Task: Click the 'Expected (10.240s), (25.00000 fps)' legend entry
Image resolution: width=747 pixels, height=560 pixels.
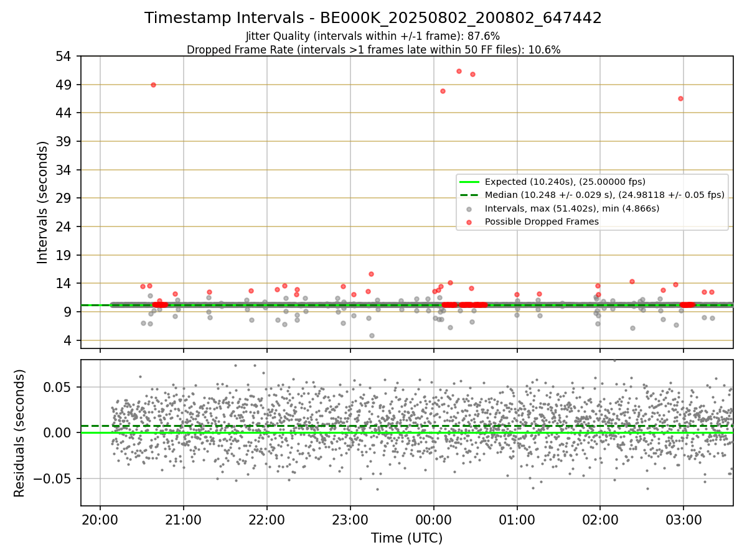Action: tap(565, 182)
